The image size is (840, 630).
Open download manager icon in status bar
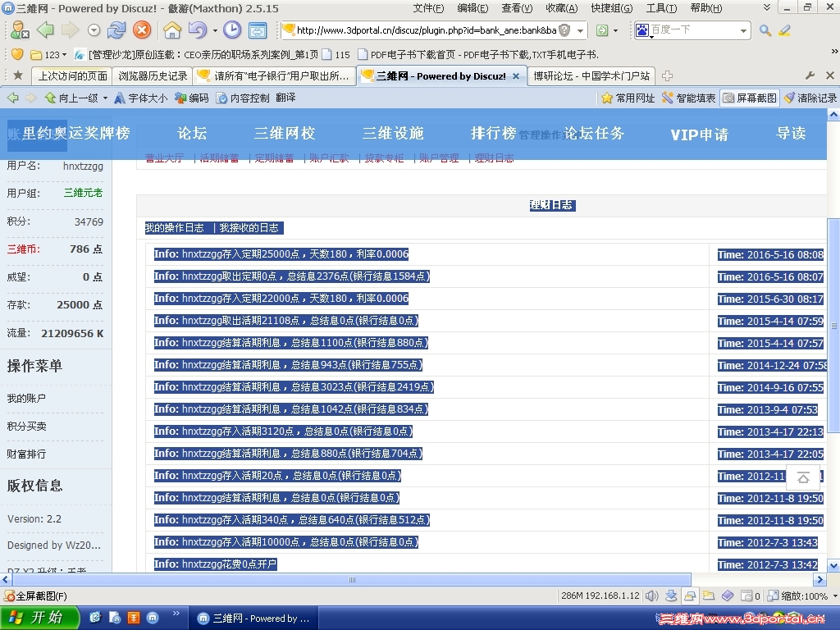671,596
